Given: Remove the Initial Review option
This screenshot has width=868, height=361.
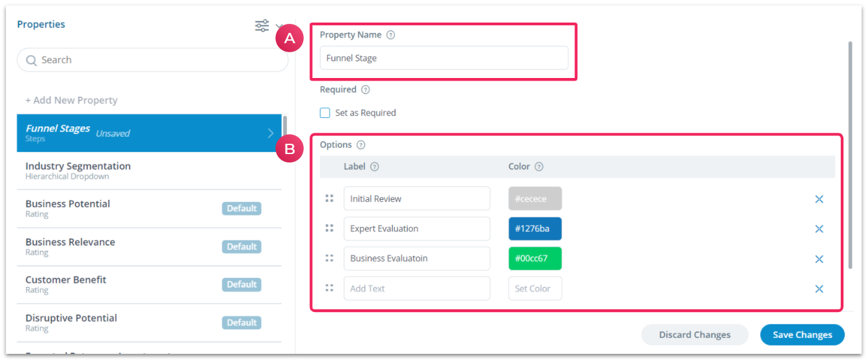Looking at the screenshot, I should (819, 199).
